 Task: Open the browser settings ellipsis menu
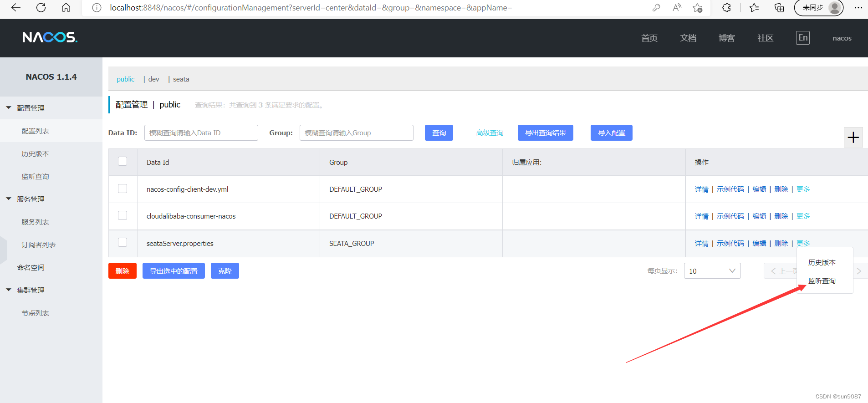pyautogui.click(x=858, y=8)
